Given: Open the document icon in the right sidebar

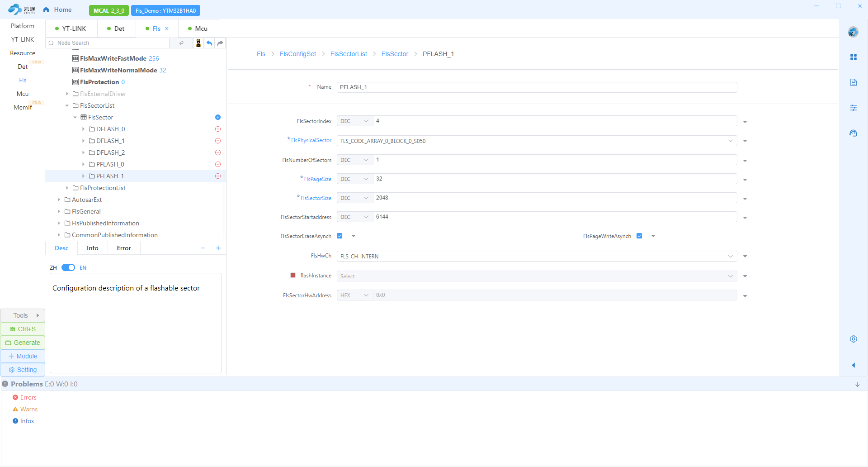Looking at the screenshot, I should (853, 82).
